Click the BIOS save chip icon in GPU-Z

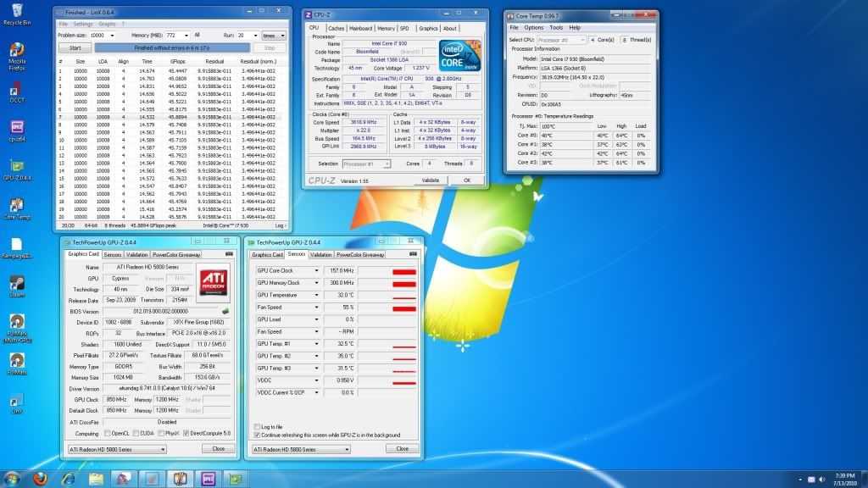[225, 312]
